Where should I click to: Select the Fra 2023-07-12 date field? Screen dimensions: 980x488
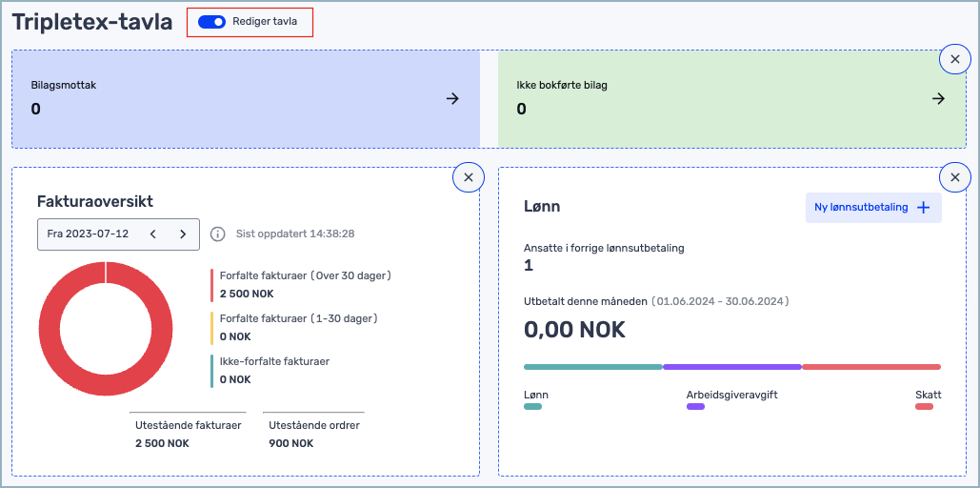coord(119,234)
